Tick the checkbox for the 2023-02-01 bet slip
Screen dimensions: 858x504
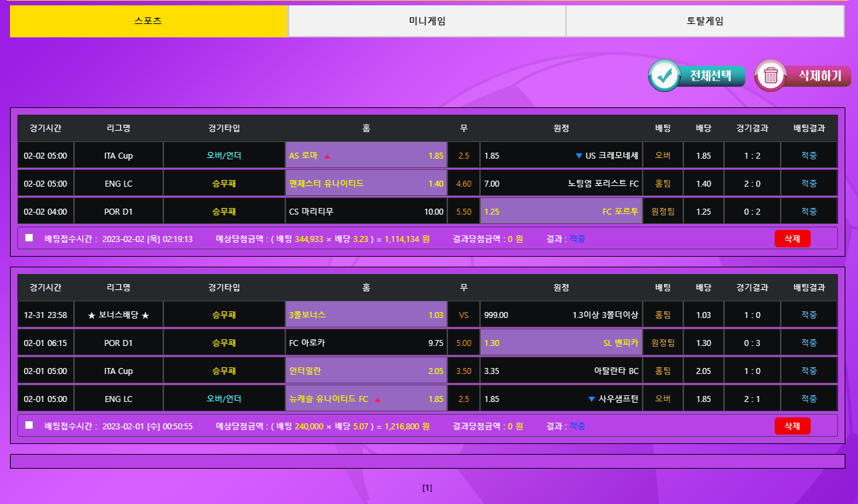[29, 425]
